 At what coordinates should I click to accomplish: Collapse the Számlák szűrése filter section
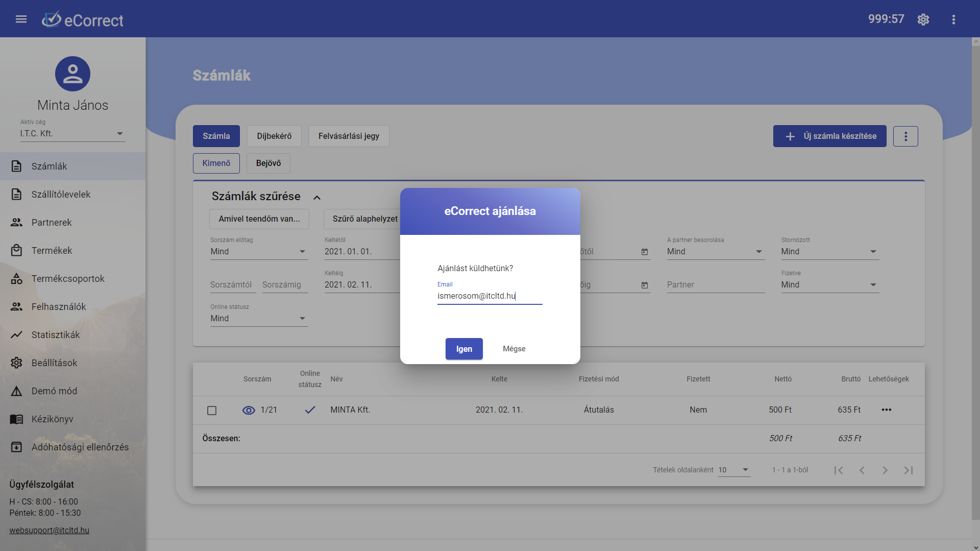(x=317, y=197)
